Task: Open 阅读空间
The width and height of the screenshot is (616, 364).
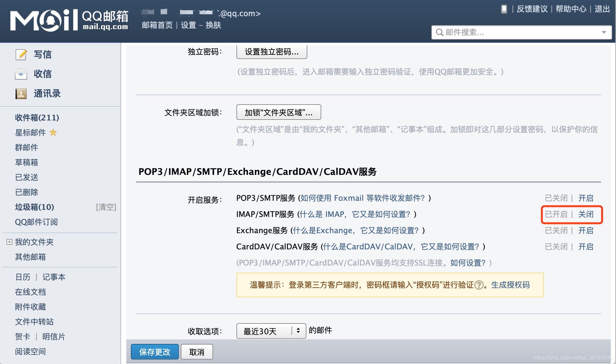Action: (30, 351)
